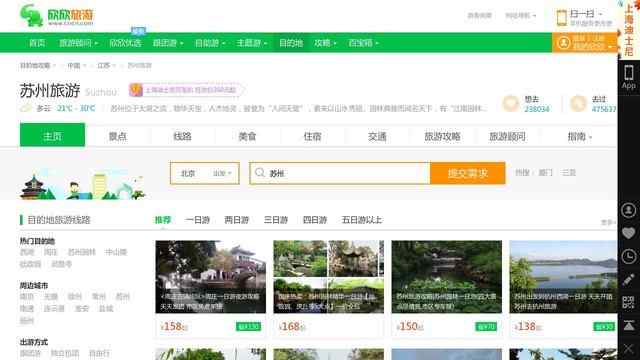Click the 中国 breadcrumb link

tap(74, 65)
